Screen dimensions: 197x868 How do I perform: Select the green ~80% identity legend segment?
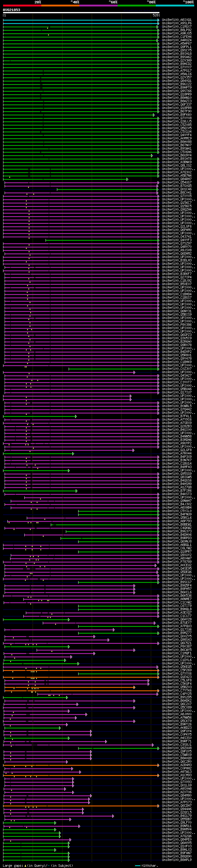point(137,6)
